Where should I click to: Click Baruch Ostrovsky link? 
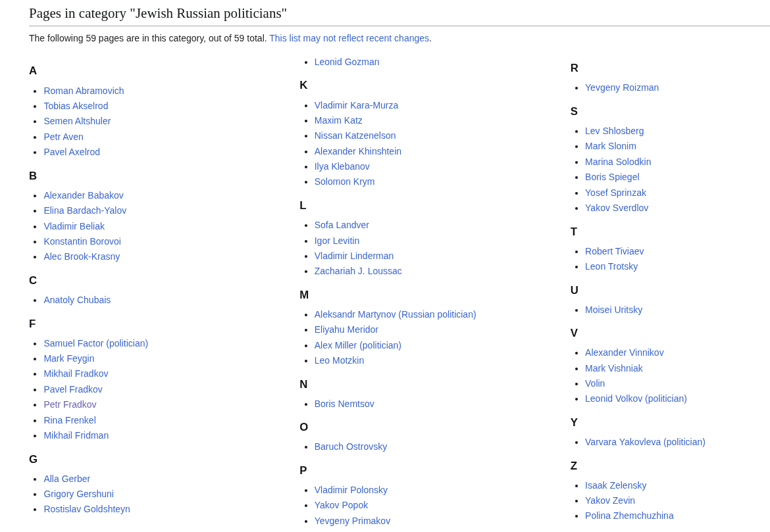pos(351,447)
